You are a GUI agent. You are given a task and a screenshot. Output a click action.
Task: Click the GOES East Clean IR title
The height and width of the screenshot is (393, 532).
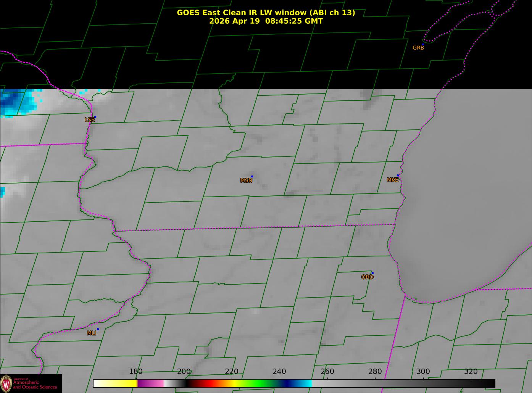coord(266,13)
